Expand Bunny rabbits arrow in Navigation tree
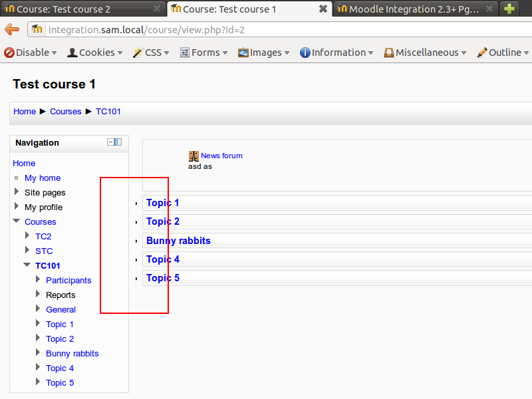 tap(38, 352)
